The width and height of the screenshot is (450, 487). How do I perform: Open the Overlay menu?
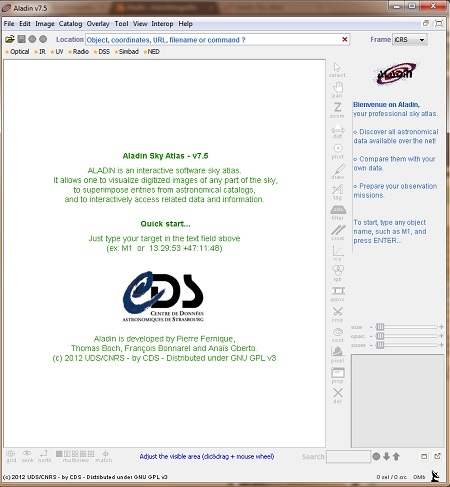(98, 24)
